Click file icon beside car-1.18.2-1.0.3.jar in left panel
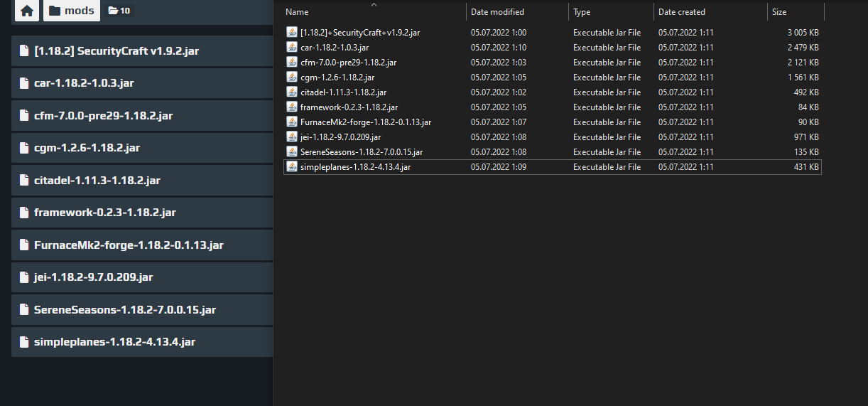The image size is (868, 406). 24,83
